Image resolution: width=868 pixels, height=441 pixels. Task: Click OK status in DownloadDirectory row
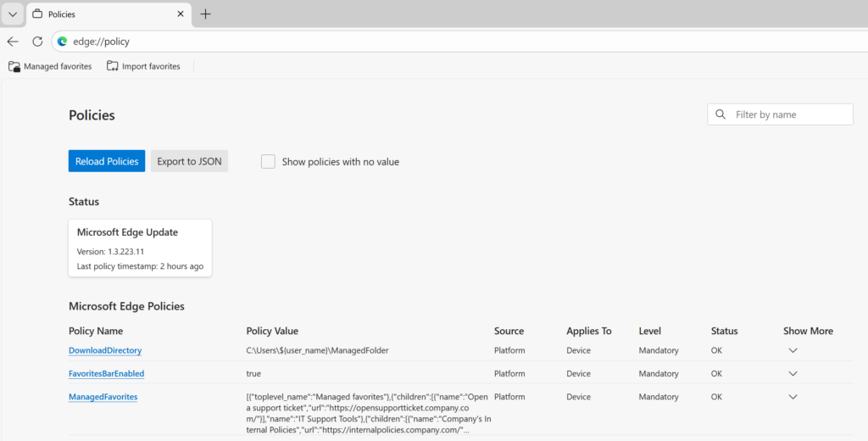click(716, 350)
